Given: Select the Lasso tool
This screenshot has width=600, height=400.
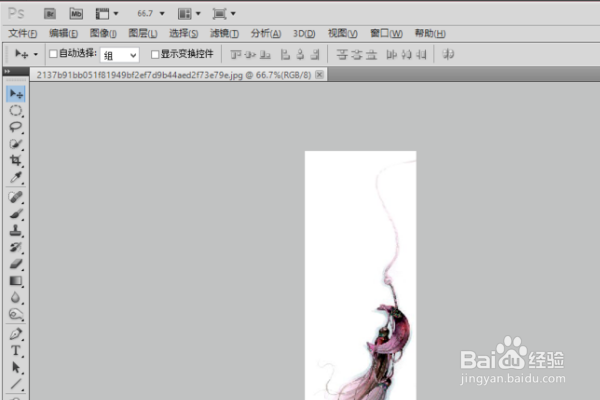Looking at the screenshot, I should click(16, 127).
